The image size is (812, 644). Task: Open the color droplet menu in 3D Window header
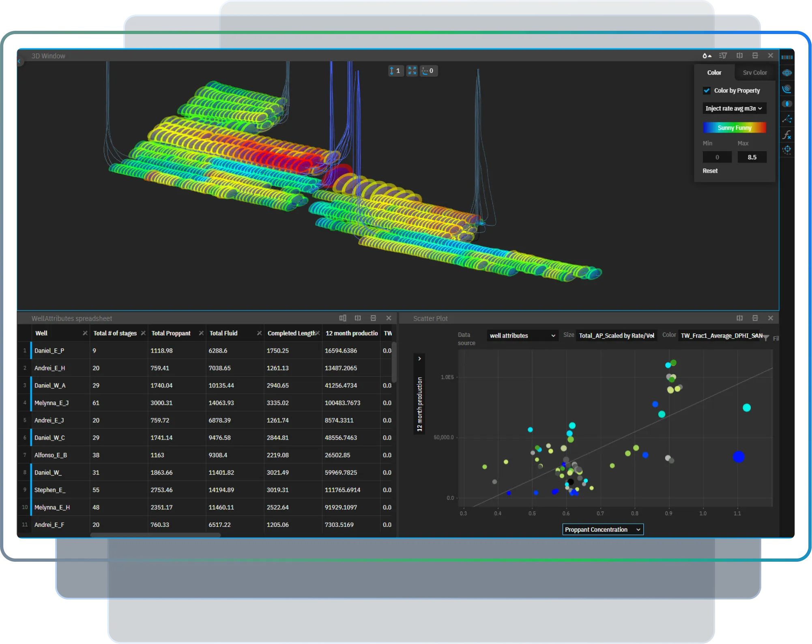[x=707, y=56]
